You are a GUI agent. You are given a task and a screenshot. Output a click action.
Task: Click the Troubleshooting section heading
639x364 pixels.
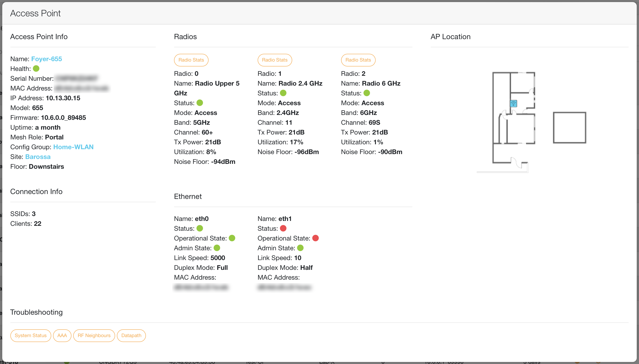36,312
